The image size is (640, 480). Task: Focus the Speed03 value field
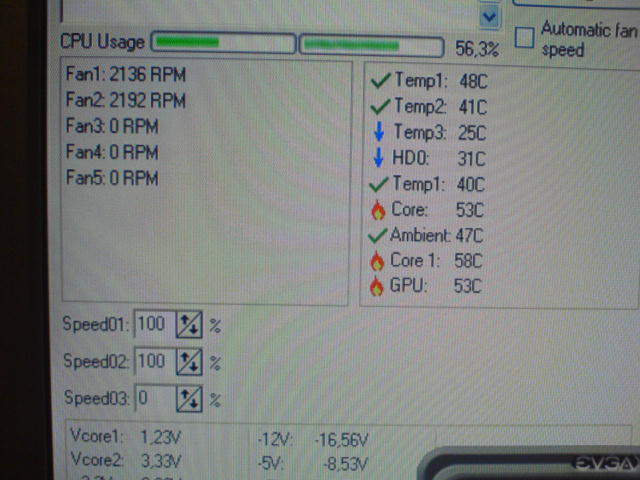155,398
